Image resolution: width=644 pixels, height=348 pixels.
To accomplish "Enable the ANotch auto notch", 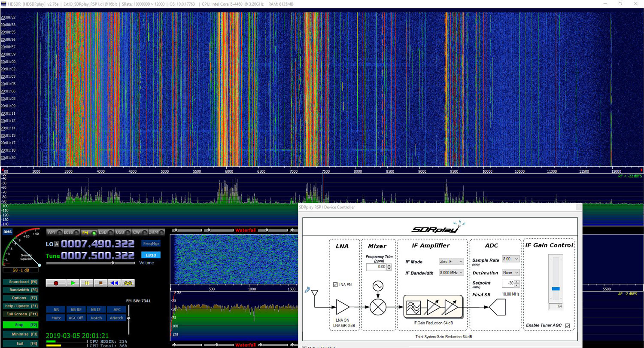I will (x=116, y=318).
